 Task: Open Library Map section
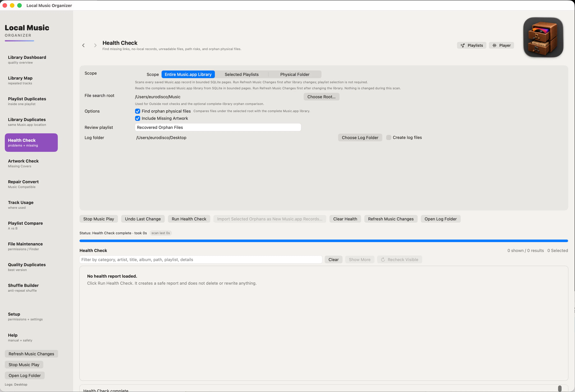(x=31, y=80)
